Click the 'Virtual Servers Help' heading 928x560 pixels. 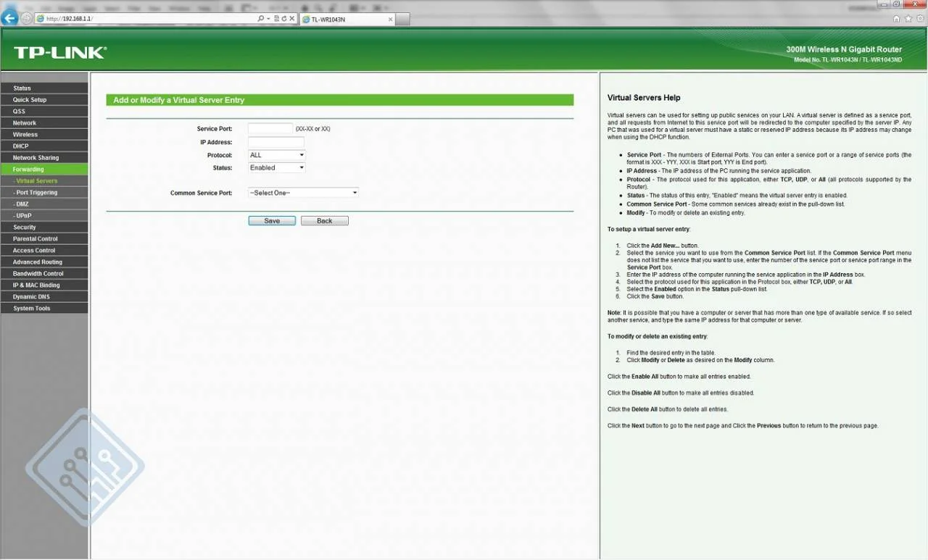click(644, 98)
